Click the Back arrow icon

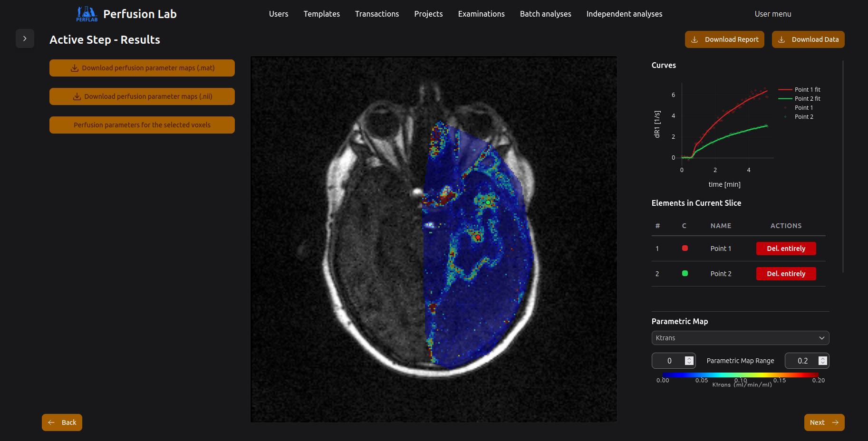tap(51, 422)
